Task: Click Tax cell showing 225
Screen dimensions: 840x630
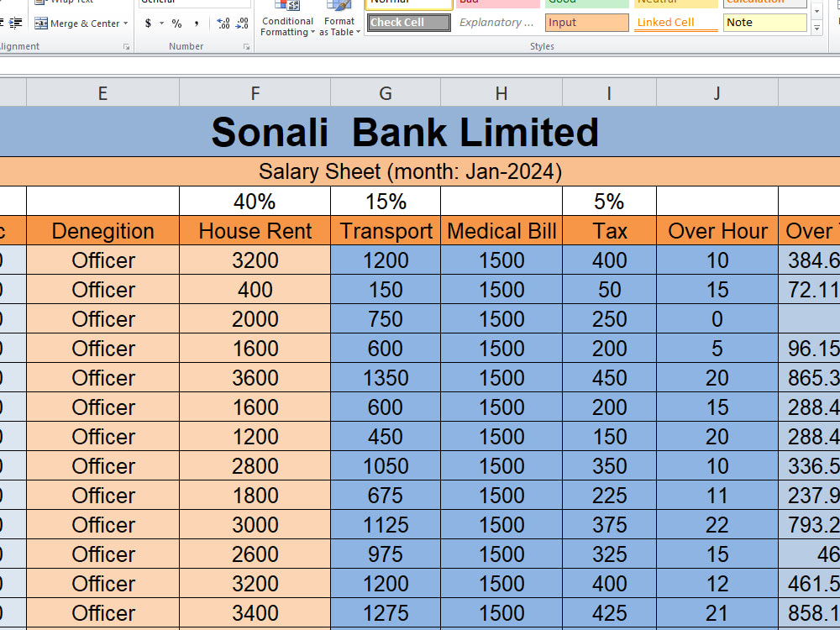Action: tap(609, 496)
